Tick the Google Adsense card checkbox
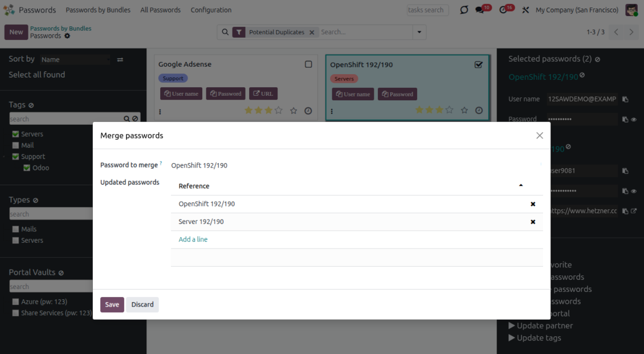Viewport: 644px width, 354px height. pyautogui.click(x=308, y=64)
